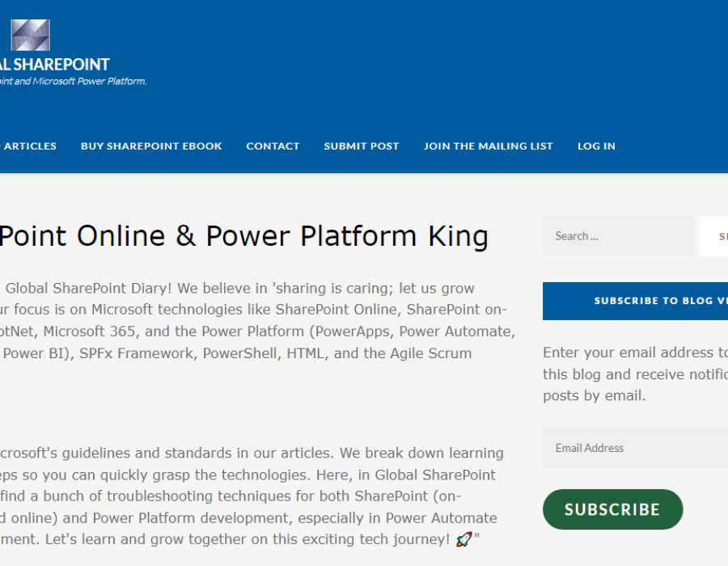Click the rocket emoji ending the paragraph
Screen dimensions: 728x566
[463, 539]
